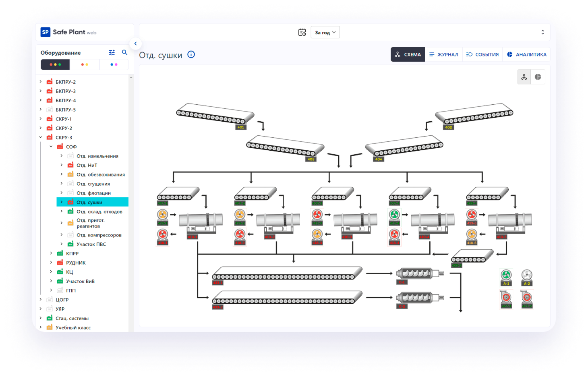Click the equipment tree vertical scrollbar
588x377 pixels.
click(x=131, y=203)
